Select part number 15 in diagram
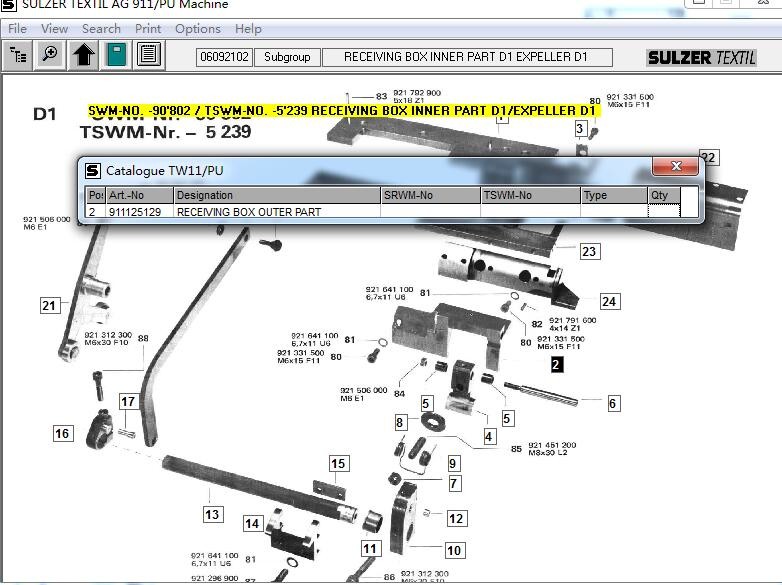The width and height of the screenshot is (782, 585). point(338,463)
